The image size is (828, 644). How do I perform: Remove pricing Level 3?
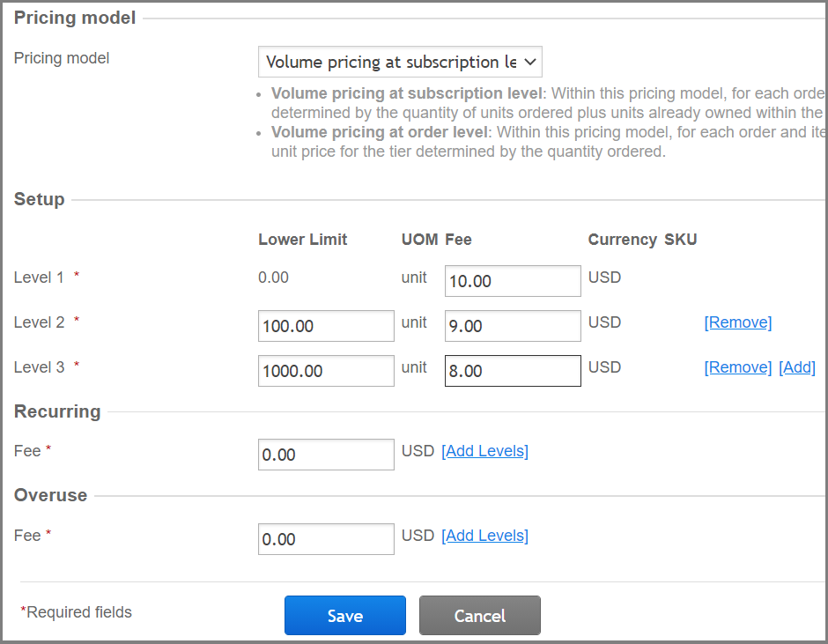738,366
